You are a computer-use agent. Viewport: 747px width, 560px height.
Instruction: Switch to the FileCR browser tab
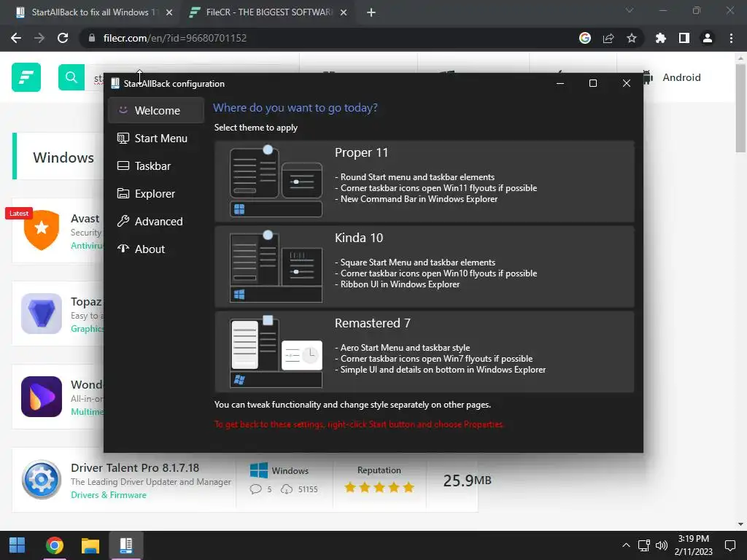[x=268, y=12]
